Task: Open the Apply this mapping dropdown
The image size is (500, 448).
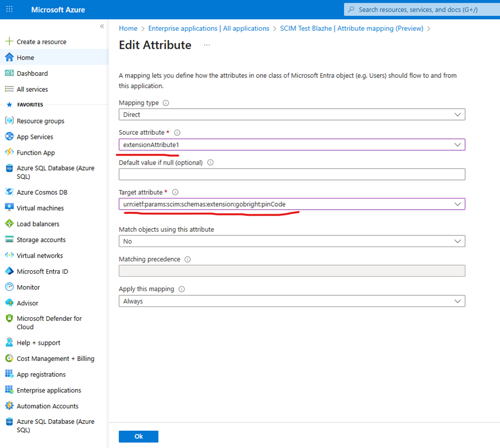Action: [x=291, y=301]
